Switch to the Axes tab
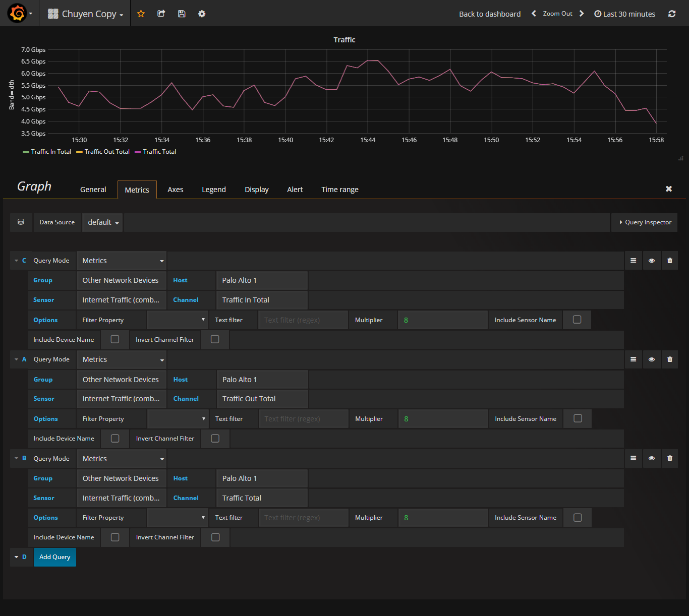This screenshot has width=689, height=616. coord(175,190)
